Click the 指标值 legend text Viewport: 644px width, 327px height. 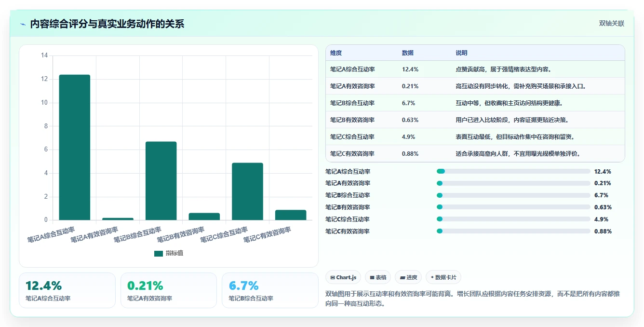(x=174, y=254)
